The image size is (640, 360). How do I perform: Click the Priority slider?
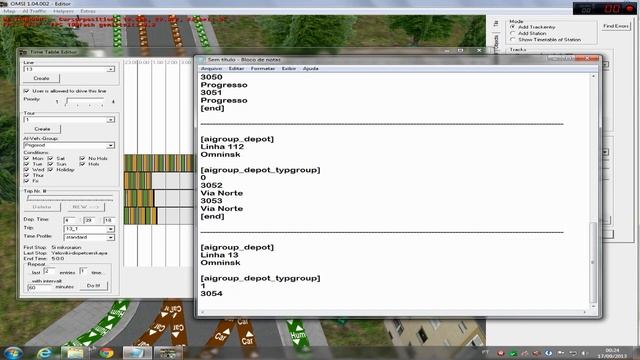pyautogui.click(x=85, y=102)
